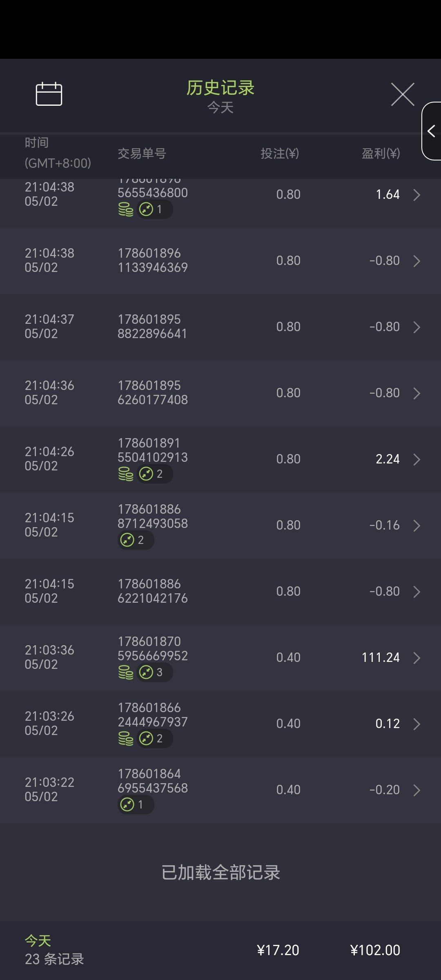The height and width of the screenshot is (980, 441).
Task: Tap the badge with 3 on 111.24 record
Action: click(x=154, y=672)
